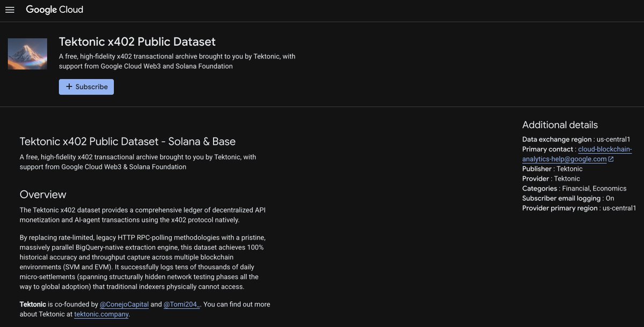Select the Provider primary region line
Viewport: 644px width, 327px height.
coord(579,208)
